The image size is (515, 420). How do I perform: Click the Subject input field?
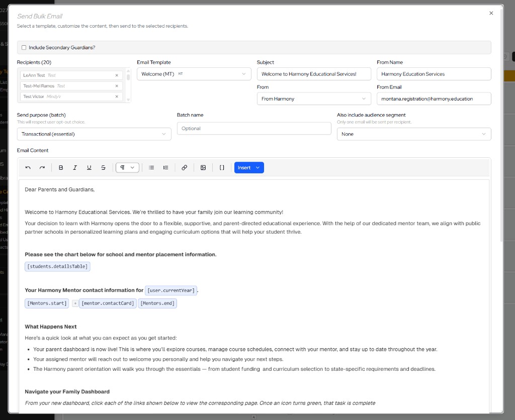point(314,74)
